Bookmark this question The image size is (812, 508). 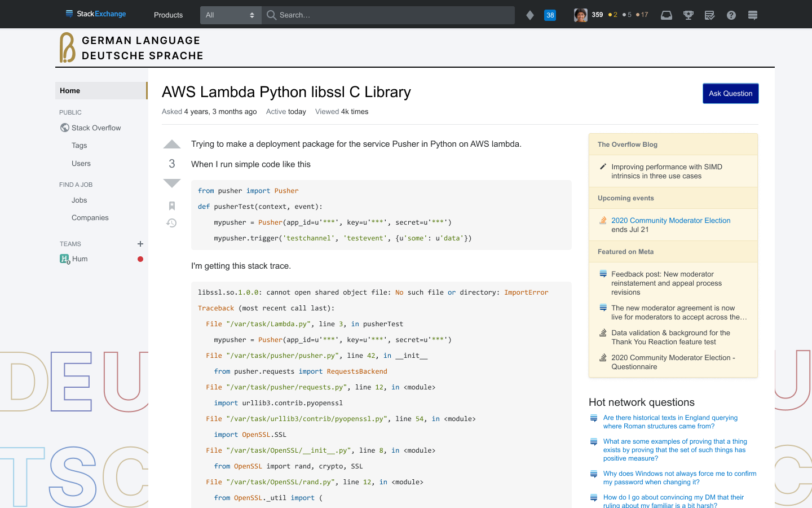tap(172, 206)
